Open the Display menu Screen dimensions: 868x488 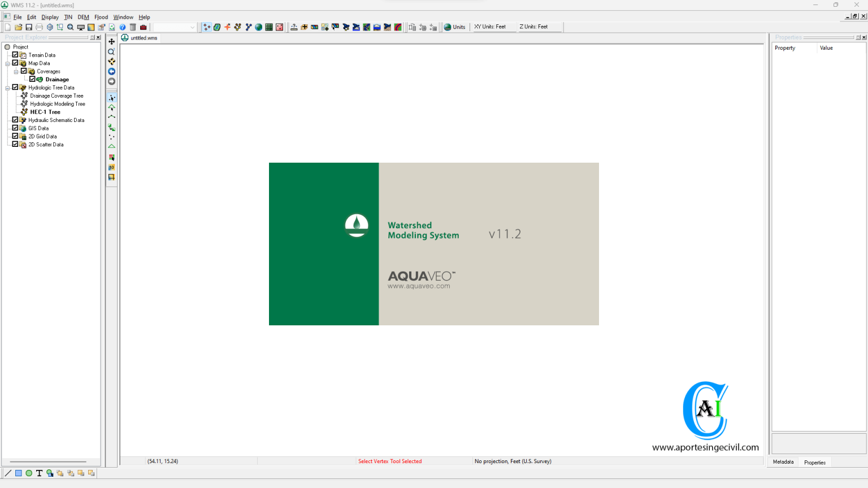[x=50, y=17]
